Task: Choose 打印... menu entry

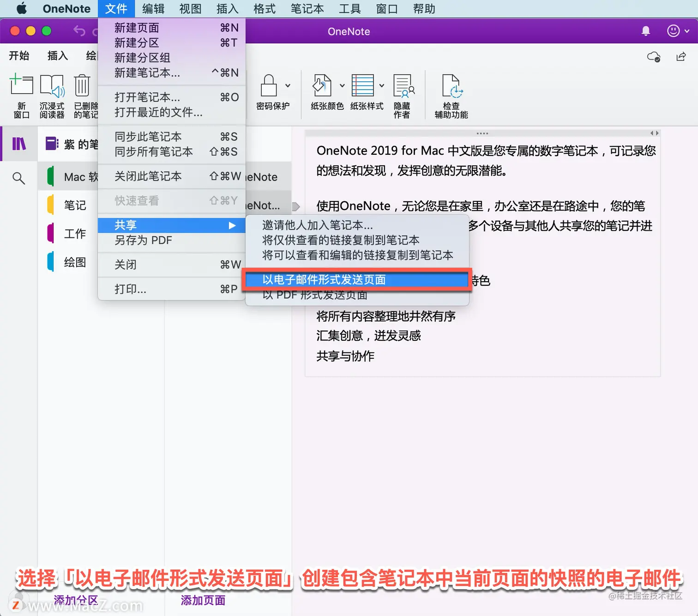Action: pyautogui.click(x=172, y=289)
